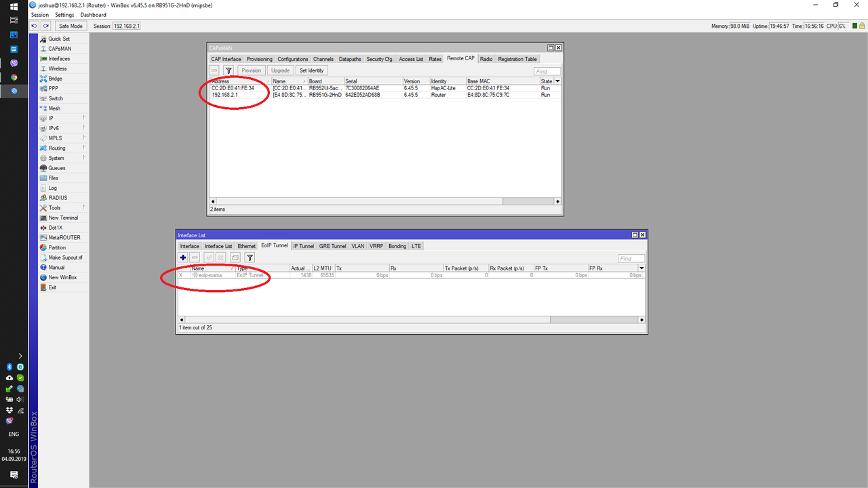
Task: Open Mesh from the sidebar
Action: tap(54, 108)
